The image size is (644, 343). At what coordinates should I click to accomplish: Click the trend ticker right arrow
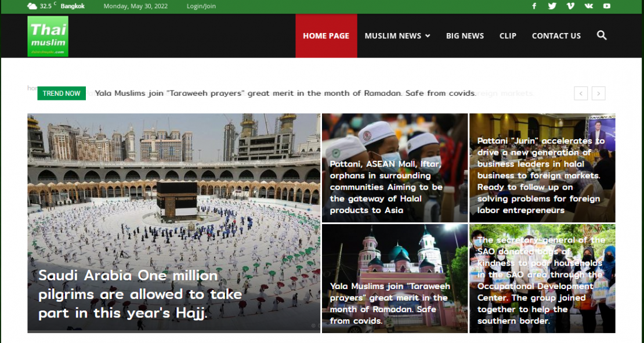point(599,93)
